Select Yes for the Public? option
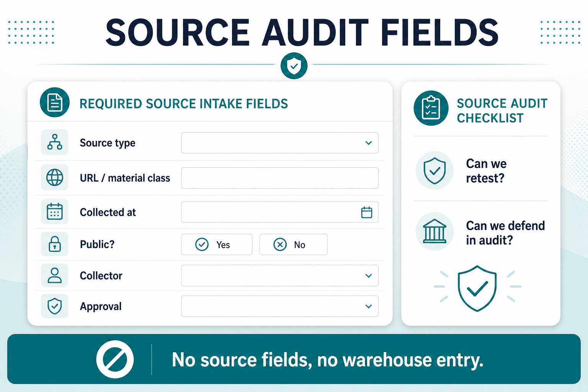588x392 pixels. point(217,244)
